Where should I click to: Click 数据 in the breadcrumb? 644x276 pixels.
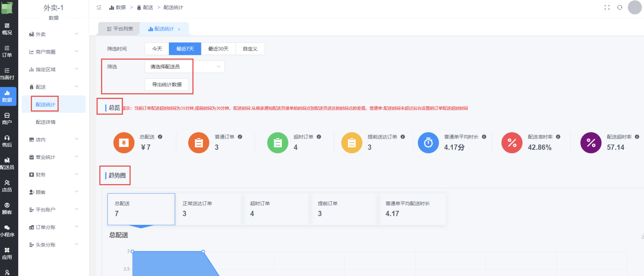point(118,7)
